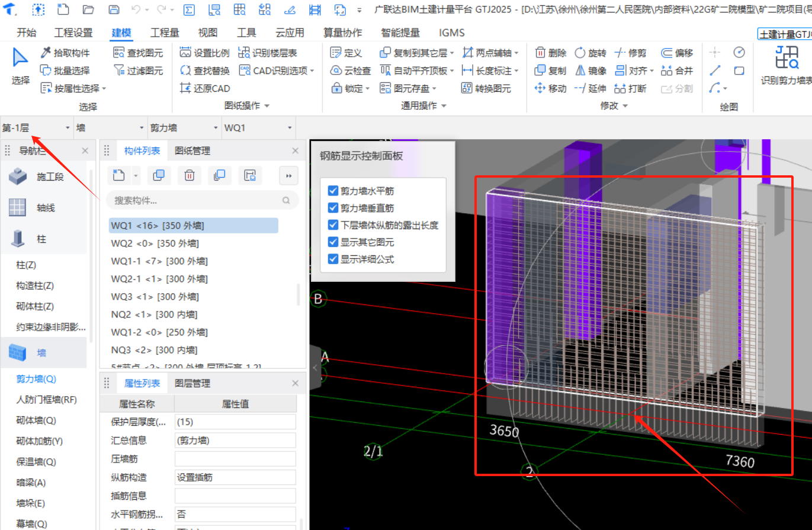Image resolution: width=812 pixels, height=530 pixels.
Task: Click 过滤图元 filter elements tool
Action: tap(138, 70)
